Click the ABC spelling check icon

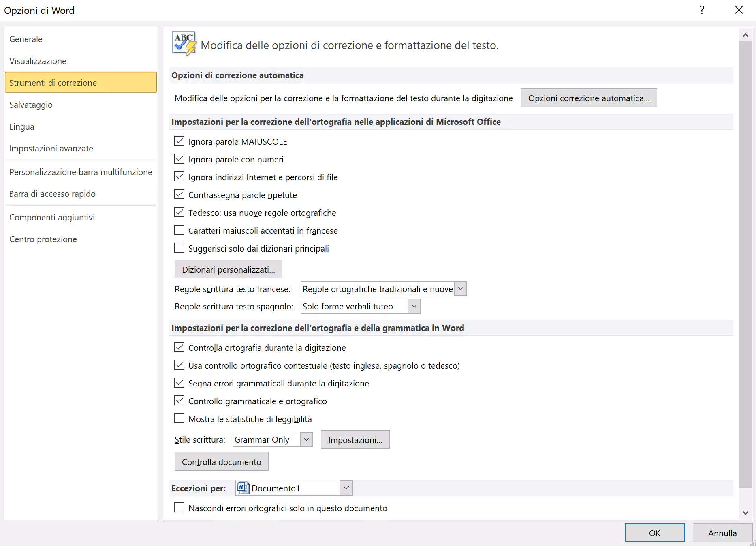[184, 44]
